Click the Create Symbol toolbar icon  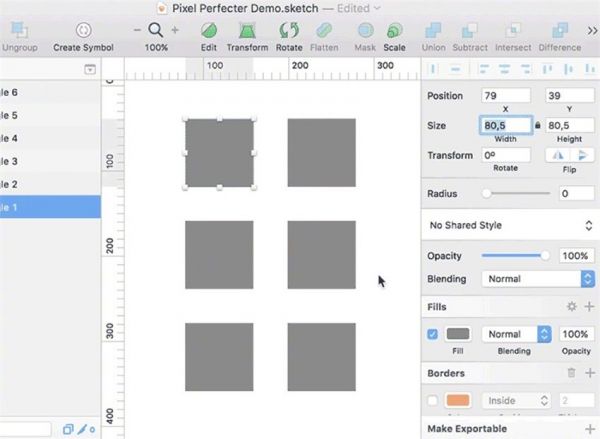pyautogui.click(x=83, y=31)
